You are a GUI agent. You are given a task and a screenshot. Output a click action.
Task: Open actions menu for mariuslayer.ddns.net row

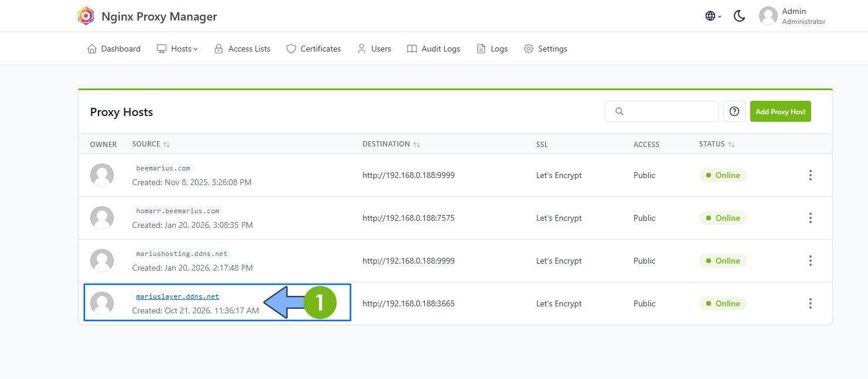pyautogui.click(x=811, y=303)
